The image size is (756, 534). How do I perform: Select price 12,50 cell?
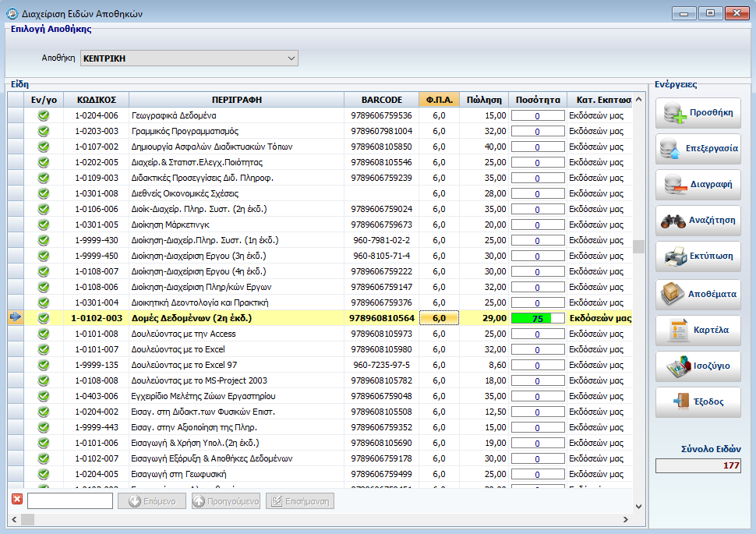coord(484,412)
